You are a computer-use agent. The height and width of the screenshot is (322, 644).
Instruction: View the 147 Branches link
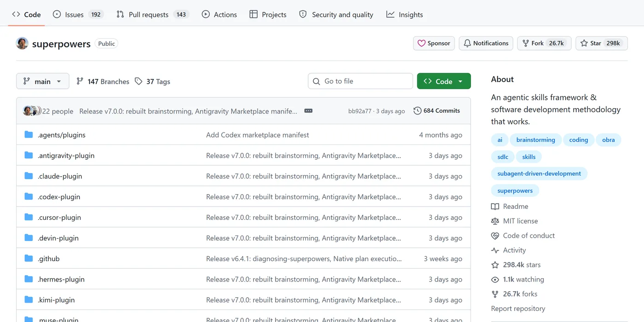103,81
